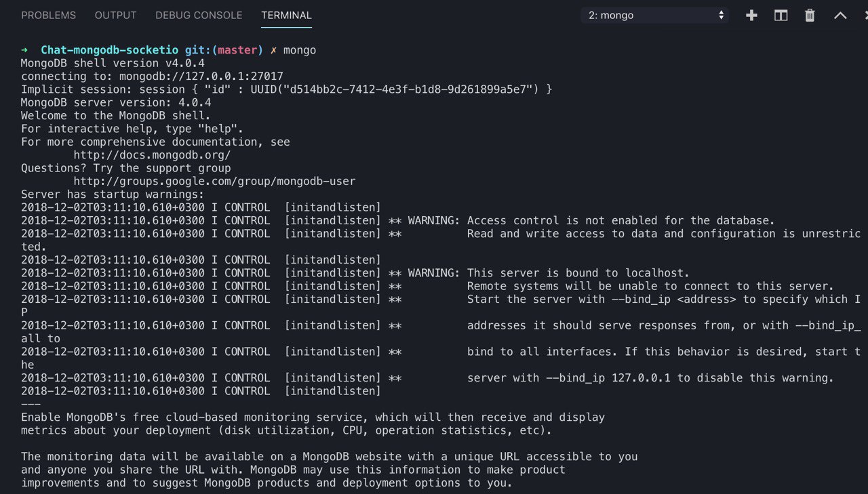This screenshot has height=494, width=868.
Task: Switch to the PROBLEMS tab
Action: coord(48,15)
